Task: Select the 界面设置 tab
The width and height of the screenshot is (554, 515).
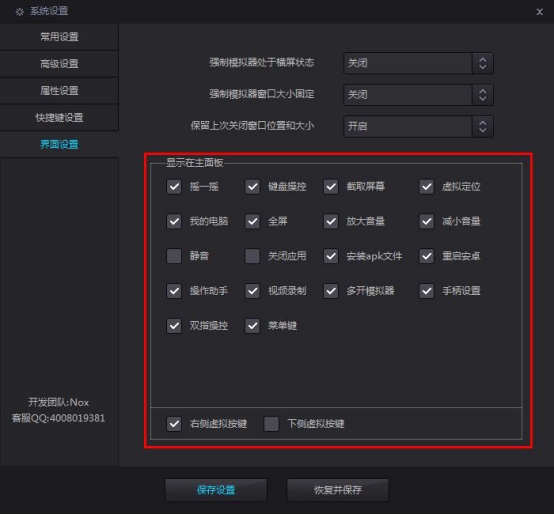Action: click(x=59, y=144)
